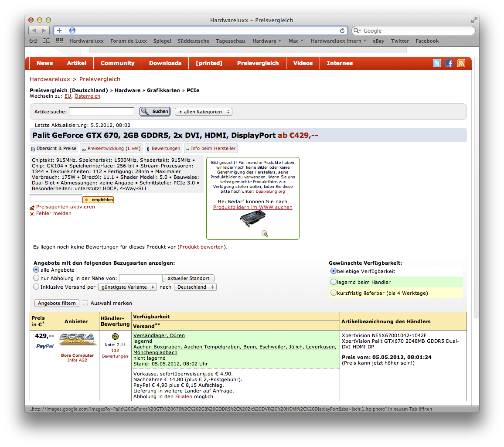Viewport: 504px width, 447px height.
Task: Click the 'Angebote filtern' button
Action: (57, 303)
